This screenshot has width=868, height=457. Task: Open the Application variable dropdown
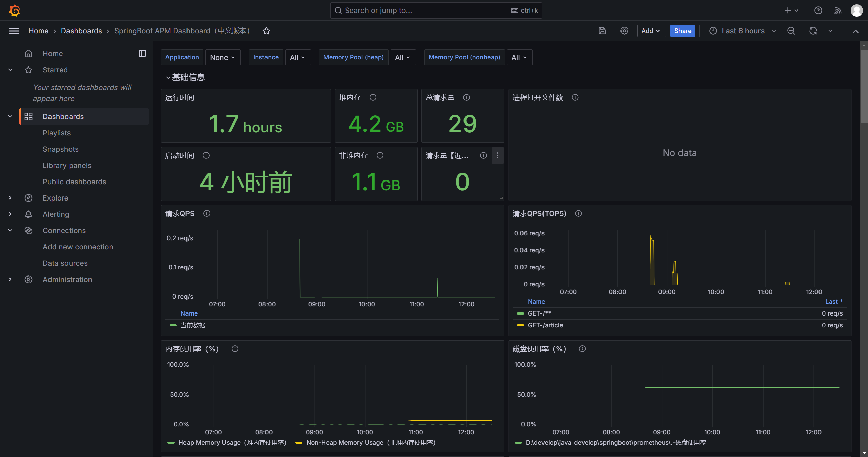tap(222, 57)
